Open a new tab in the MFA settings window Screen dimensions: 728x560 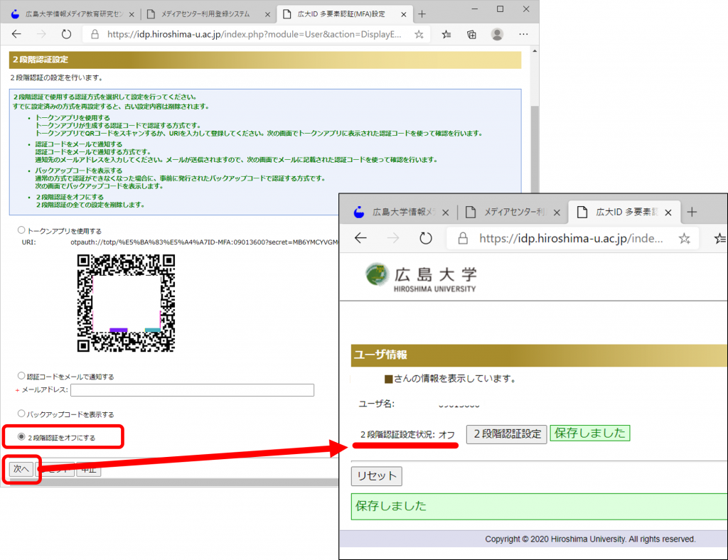pos(422,14)
